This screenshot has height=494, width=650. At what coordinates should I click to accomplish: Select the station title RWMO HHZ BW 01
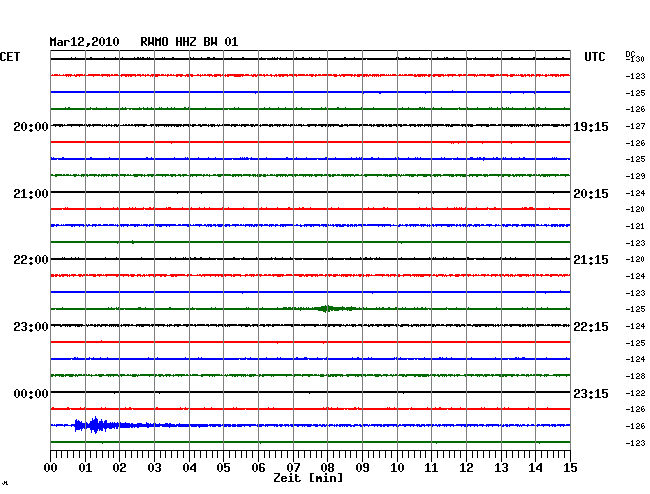189,42
